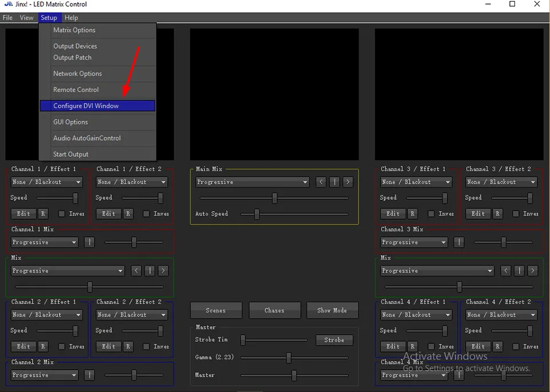This screenshot has height=392, width=550.
Task: Choose Start Output from Setup menu
Action: click(x=97, y=154)
